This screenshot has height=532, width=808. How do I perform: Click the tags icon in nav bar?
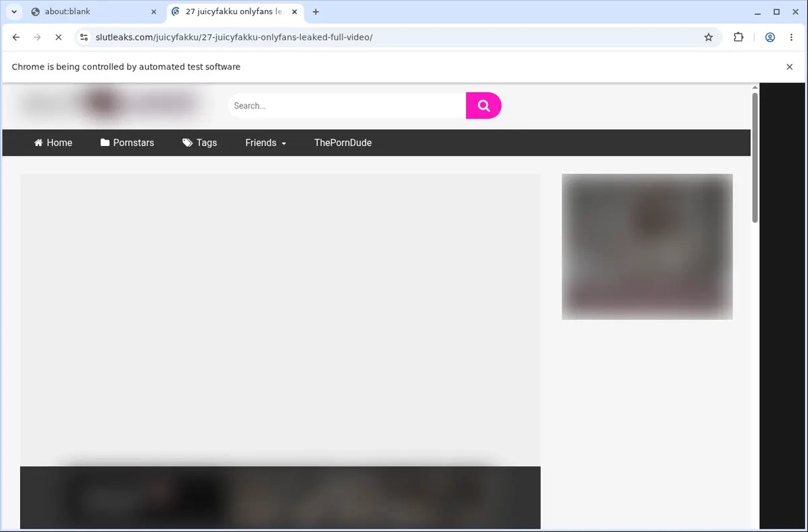click(188, 143)
